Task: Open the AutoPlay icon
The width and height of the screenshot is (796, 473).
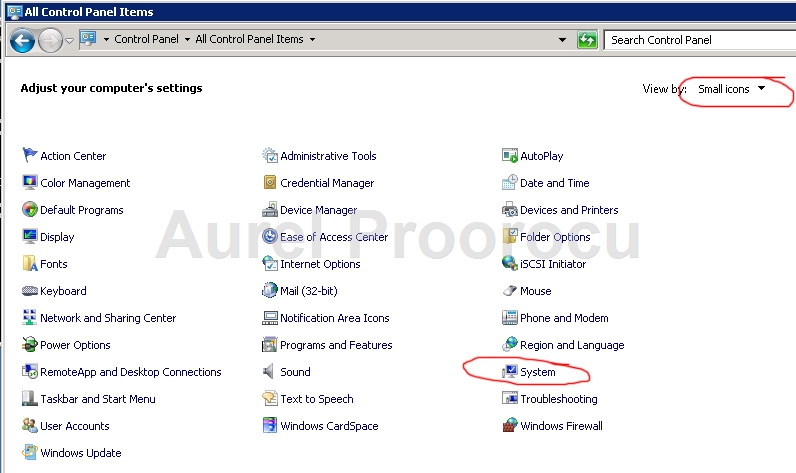Action: [x=510, y=155]
